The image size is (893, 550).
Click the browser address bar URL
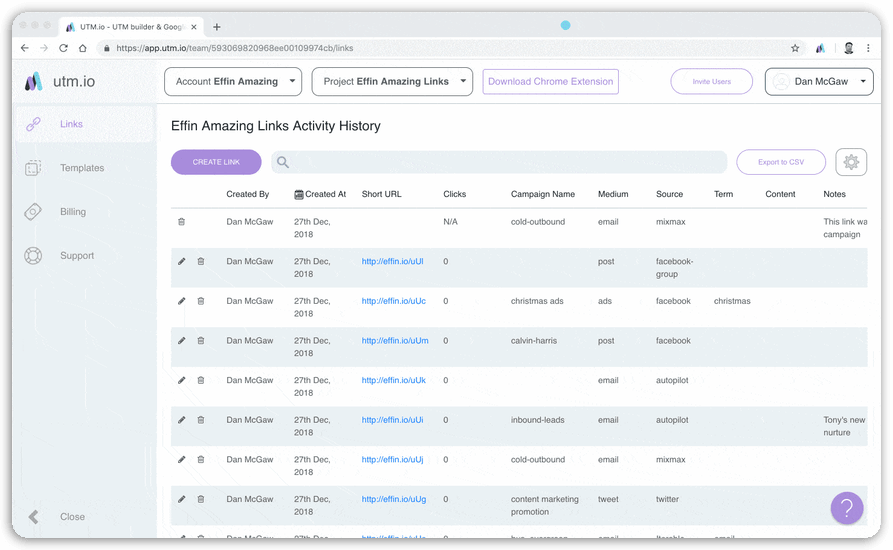point(235,48)
